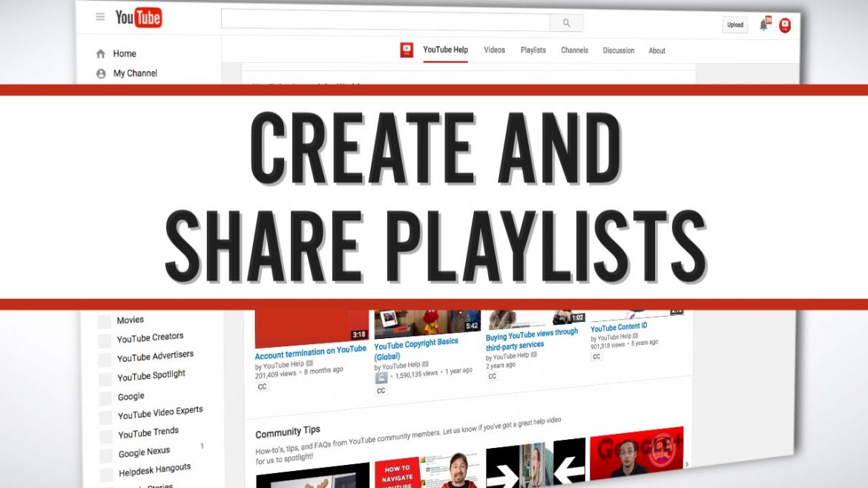Screen dimensions: 868x488
Task: Open Google Nexus subscription
Action: click(x=144, y=452)
